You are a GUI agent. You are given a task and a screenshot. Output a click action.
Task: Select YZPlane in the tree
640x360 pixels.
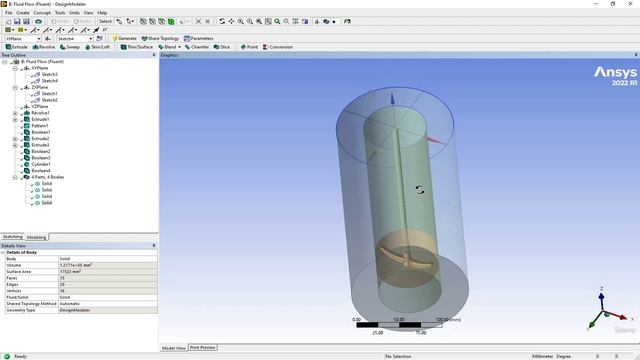[40, 107]
